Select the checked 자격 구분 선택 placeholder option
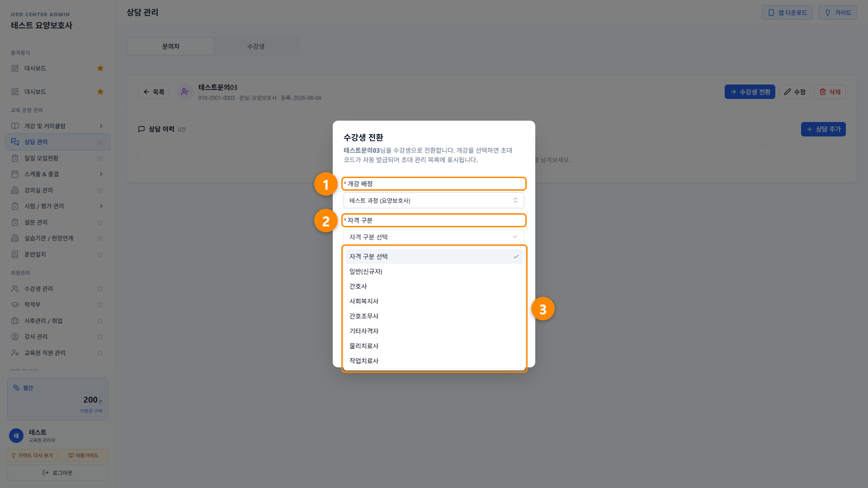The width and height of the screenshot is (868, 488). click(434, 256)
